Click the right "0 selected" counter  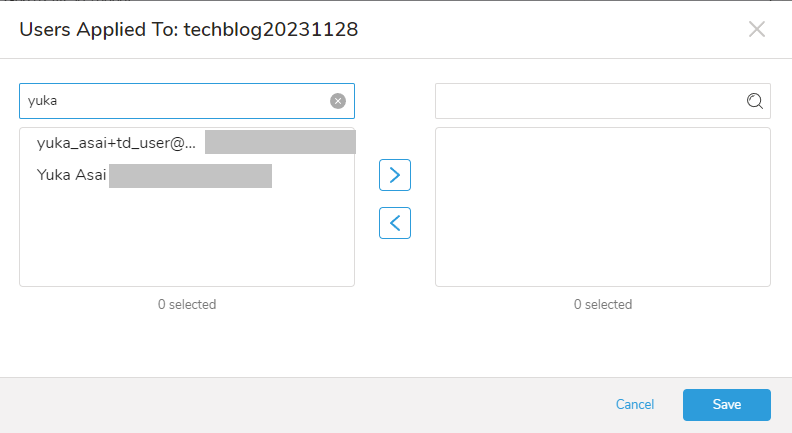tap(603, 304)
